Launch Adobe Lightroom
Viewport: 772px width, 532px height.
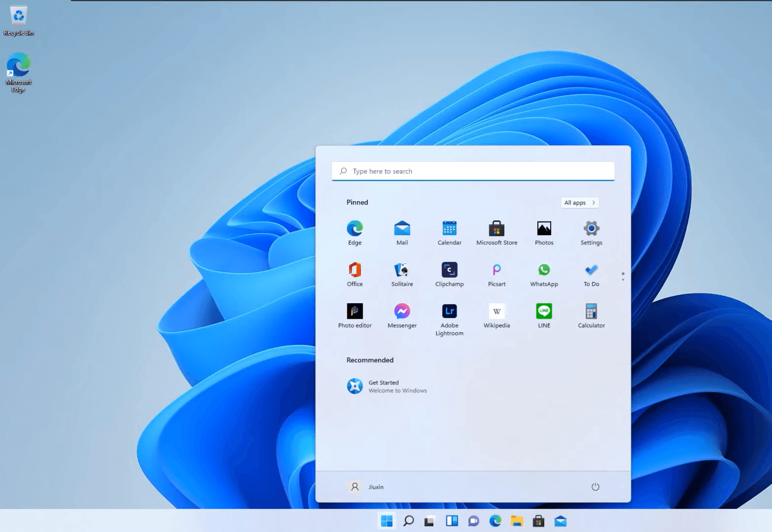point(449,319)
